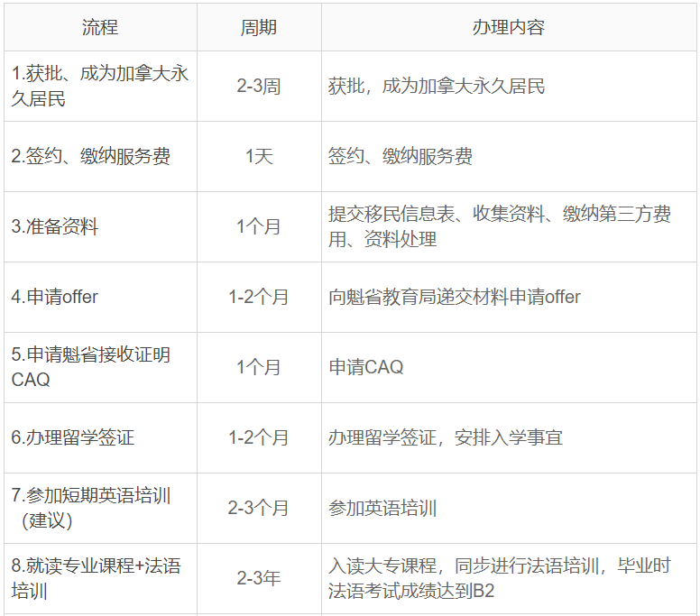The image size is (700, 616).
Task: Click the 参加英语培训 content cell
Action: [x=382, y=508]
